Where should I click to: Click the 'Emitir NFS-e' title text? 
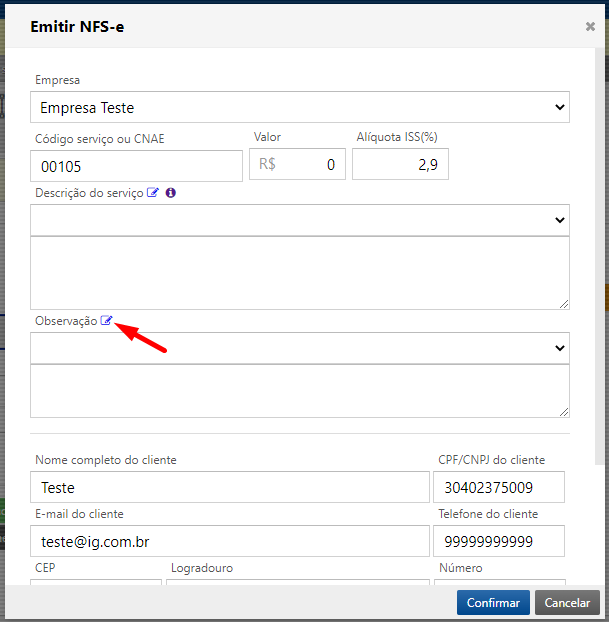pyautogui.click(x=77, y=27)
